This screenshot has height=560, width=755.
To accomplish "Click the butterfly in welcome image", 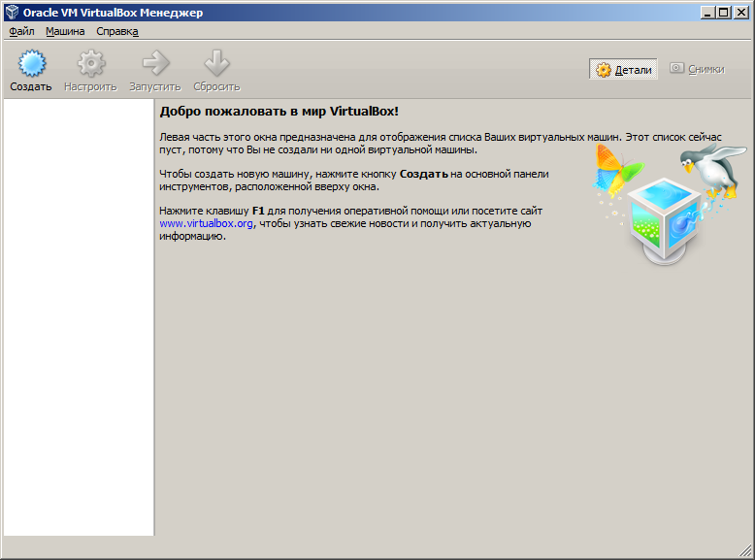I will pos(614,168).
